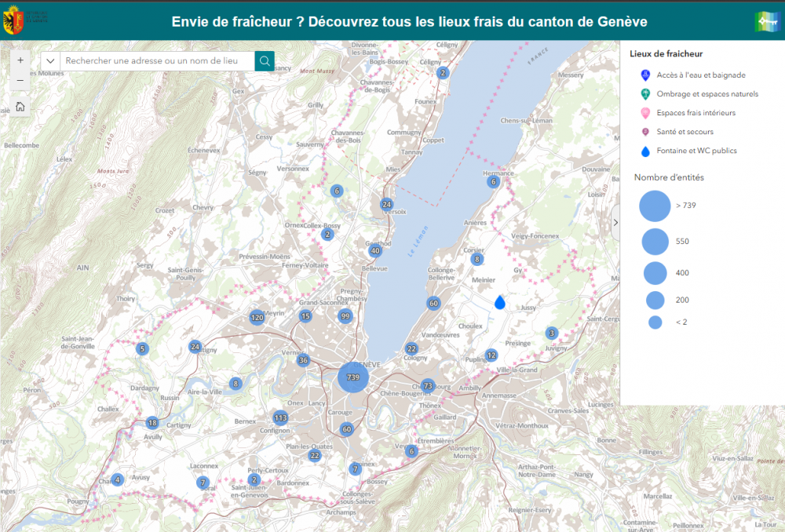Click the 'Nombre d'entités' legend heading
The width and height of the screenshot is (785, 532).
point(669,177)
